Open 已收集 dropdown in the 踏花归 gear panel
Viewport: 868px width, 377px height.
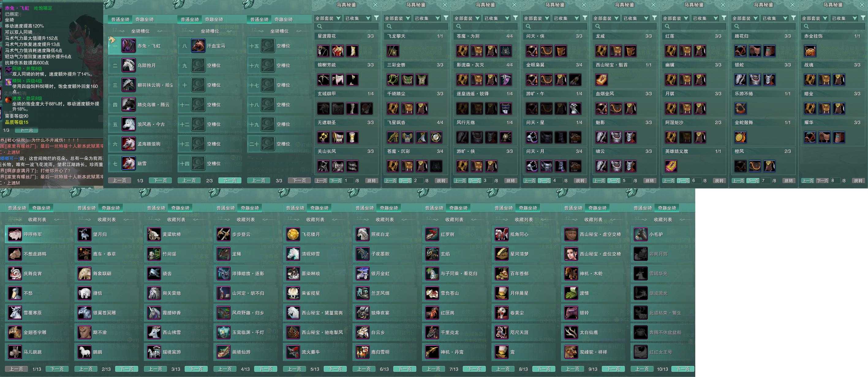(775, 18)
